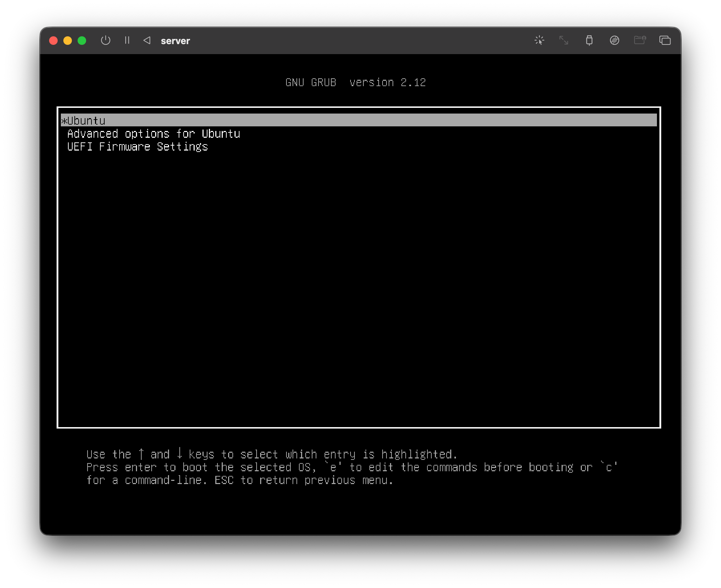
Task: Open the drive image disc menu
Action: [x=614, y=40]
